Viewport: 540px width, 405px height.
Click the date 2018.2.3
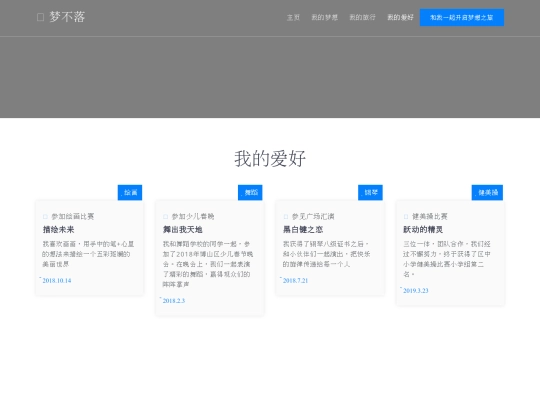[x=174, y=301]
